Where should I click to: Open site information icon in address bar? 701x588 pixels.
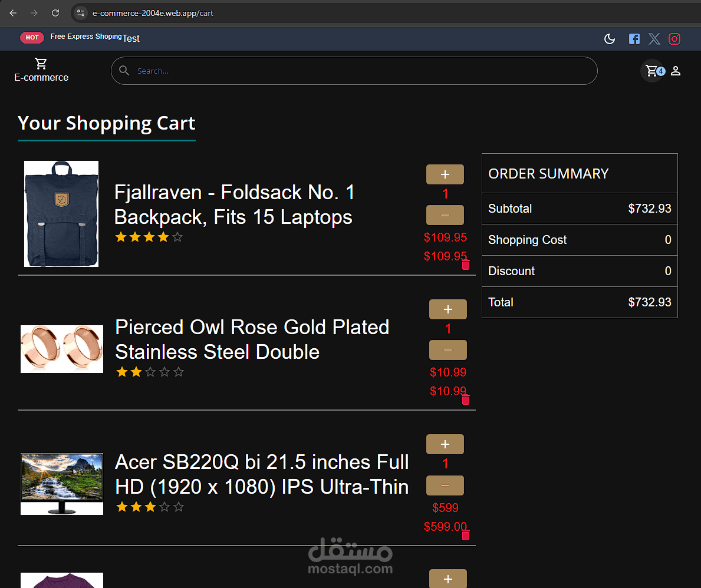(80, 13)
